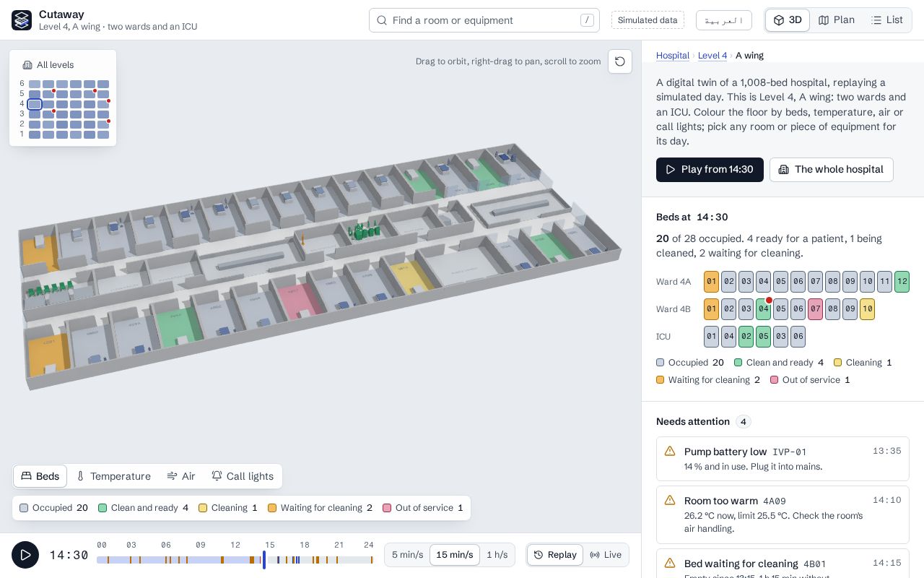Switch to the 3D view
The height and width of the screenshot is (578, 924).
[x=788, y=20]
